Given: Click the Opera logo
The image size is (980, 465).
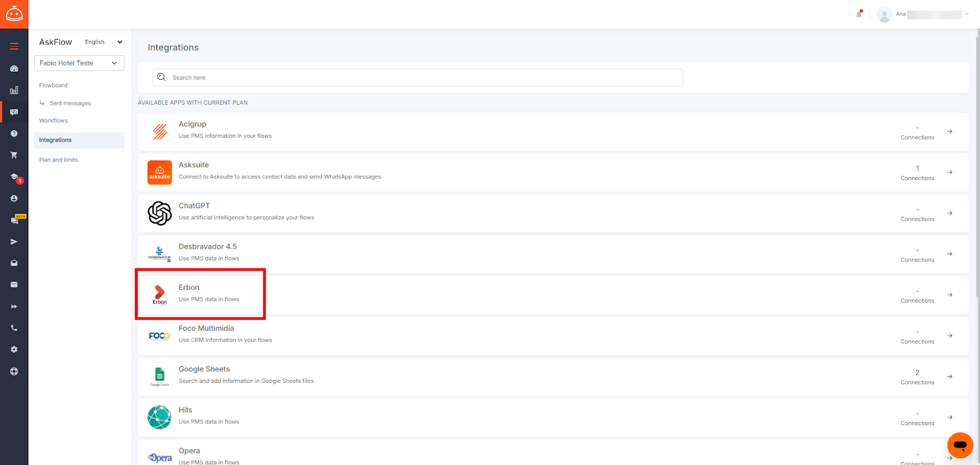Looking at the screenshot, I should (160, 458).
